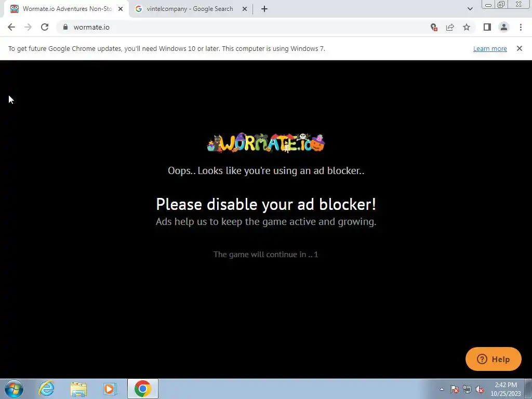View site info via the lock icon

65,27
